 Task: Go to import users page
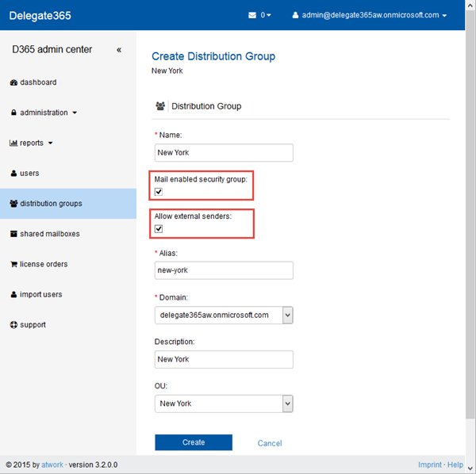(x=40, y=295)
